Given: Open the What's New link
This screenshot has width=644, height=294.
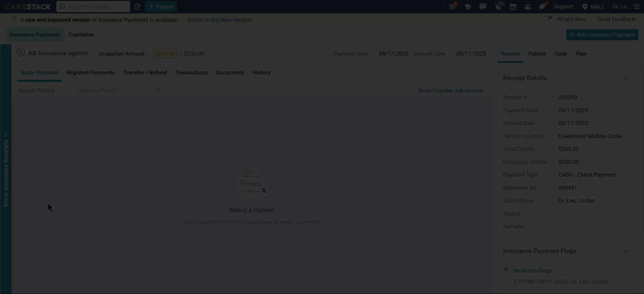Looking at the screenshot, I should pos(572,19).
